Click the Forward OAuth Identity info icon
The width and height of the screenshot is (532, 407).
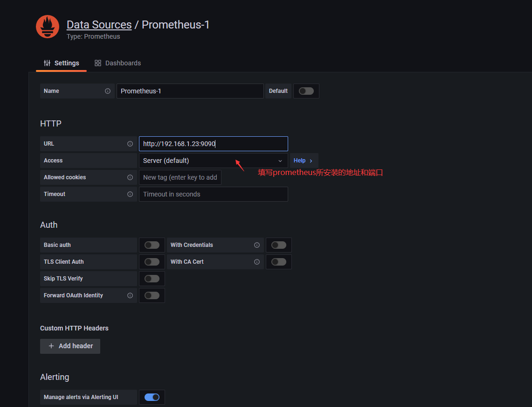130,295
